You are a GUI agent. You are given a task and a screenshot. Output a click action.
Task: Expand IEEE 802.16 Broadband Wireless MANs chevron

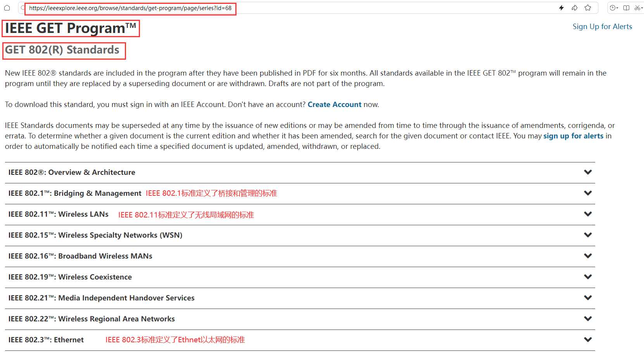click(588, 256)
